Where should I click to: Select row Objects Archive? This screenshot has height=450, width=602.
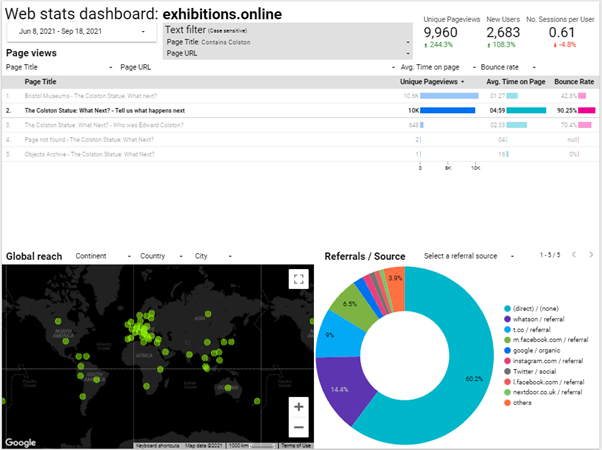click(x=301, y=154)
